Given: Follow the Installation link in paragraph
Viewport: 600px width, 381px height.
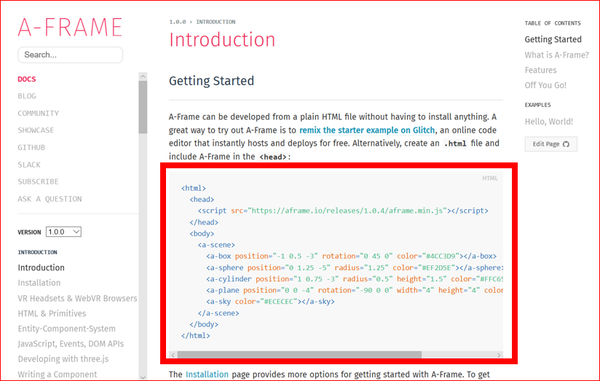Looking at the screenshot, I should (207, 374).
